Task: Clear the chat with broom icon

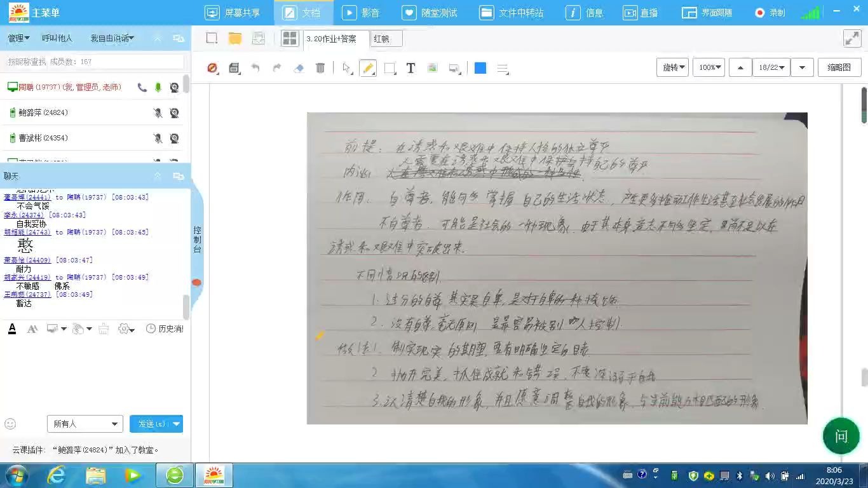Action: [x=104, y=329]
